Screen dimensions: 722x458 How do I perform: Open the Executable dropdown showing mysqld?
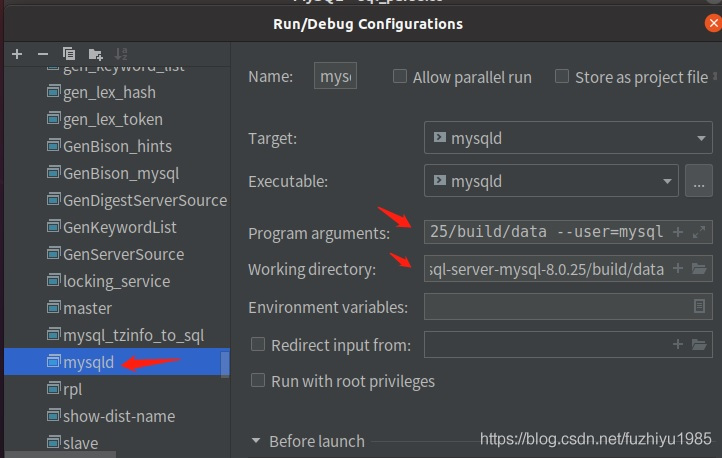[x=552, y=181]
